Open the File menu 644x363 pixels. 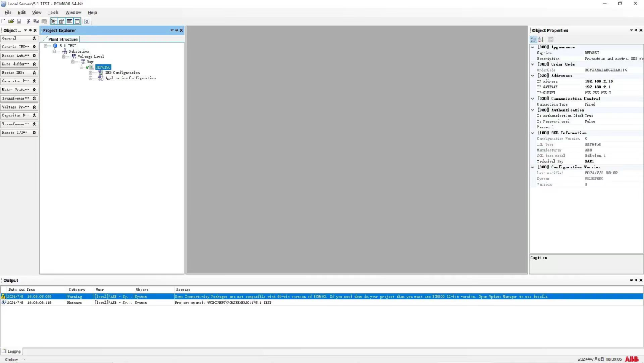(8, 13)
